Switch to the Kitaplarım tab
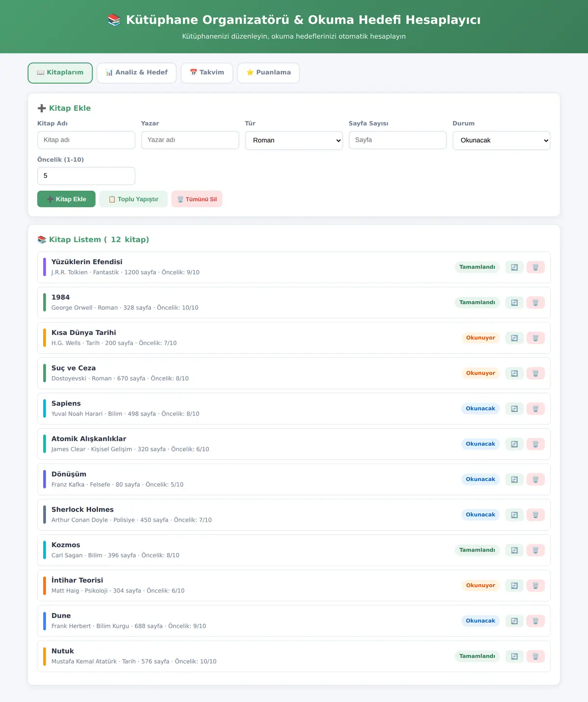This screenshot has height=702, width=588. tap(60, 73)
